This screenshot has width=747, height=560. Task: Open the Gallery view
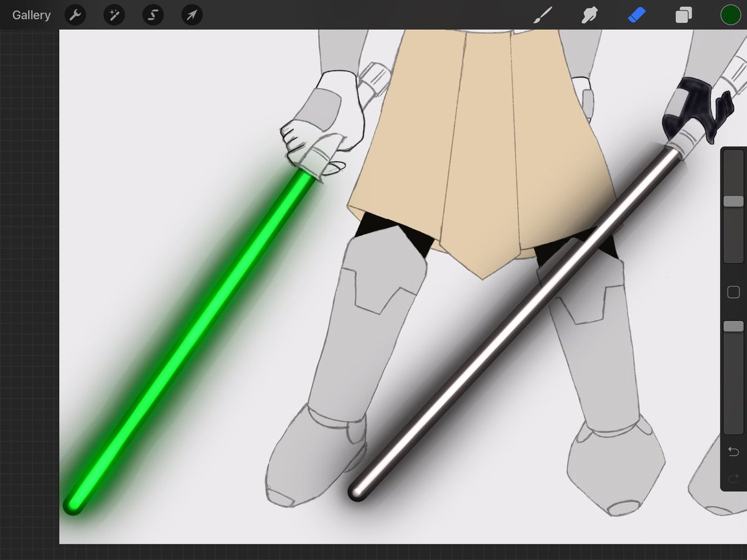pyautogui.click(x=31, y=15)
